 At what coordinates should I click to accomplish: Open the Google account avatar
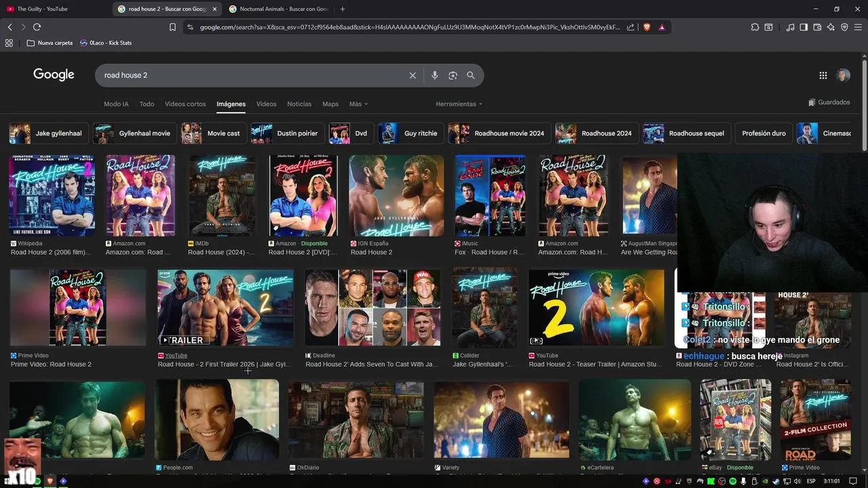(x=843, y=75)
